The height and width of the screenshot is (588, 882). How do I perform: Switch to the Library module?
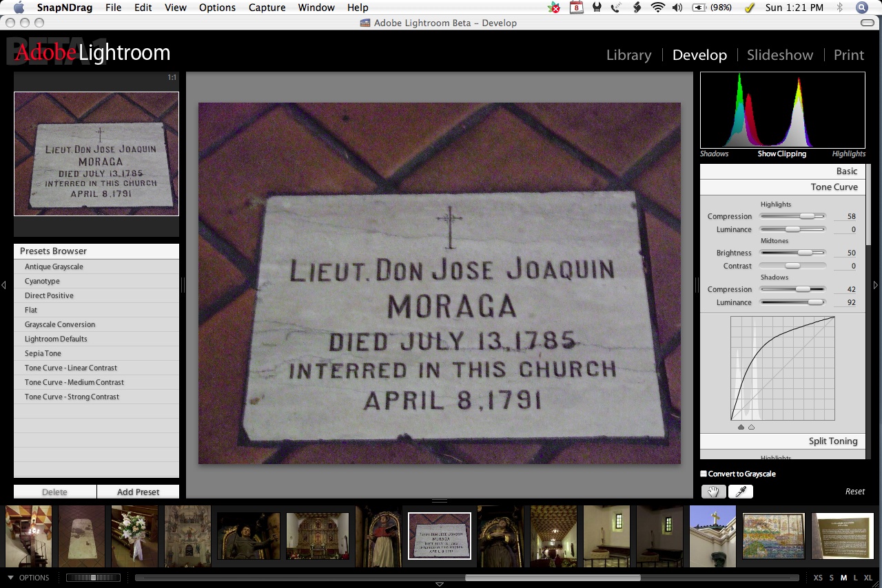click(628, 55)
